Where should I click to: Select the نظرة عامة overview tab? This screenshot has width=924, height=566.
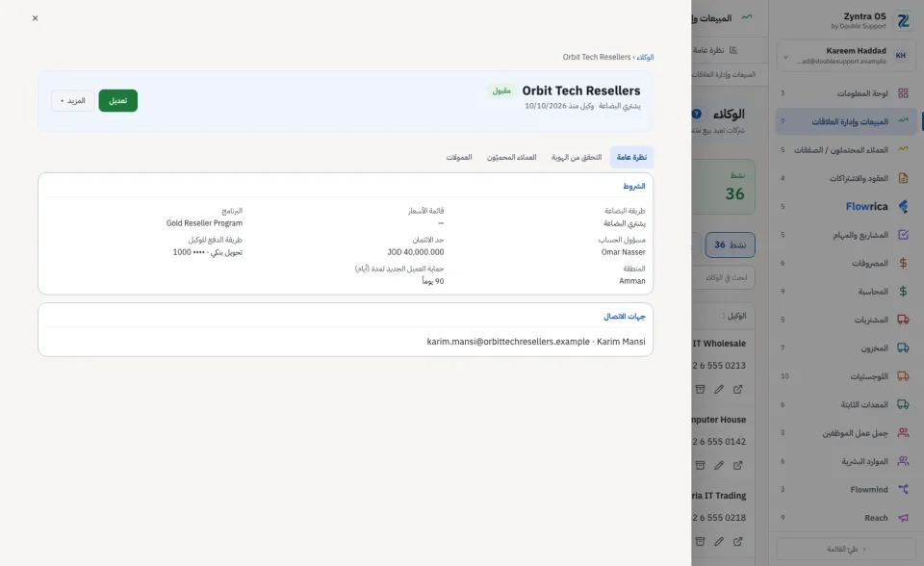tap(631, 158)
